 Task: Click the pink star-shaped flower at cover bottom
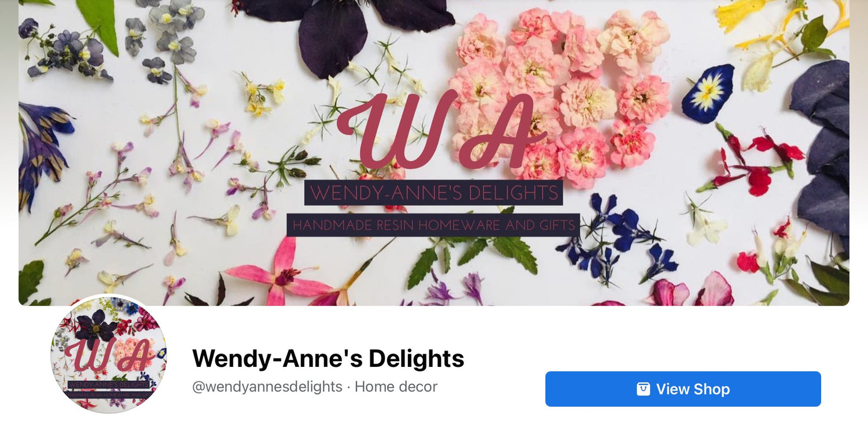(x=281, y=275)
